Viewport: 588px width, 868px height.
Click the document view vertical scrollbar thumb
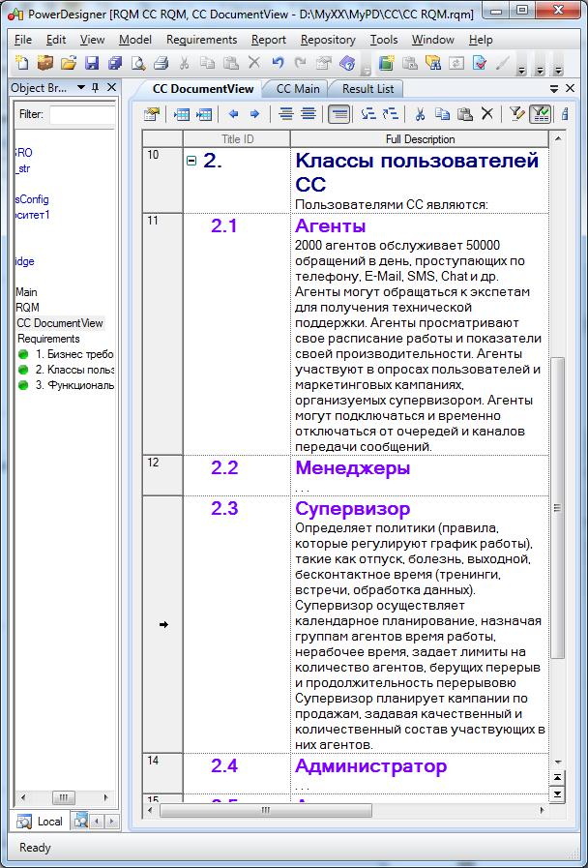(558, 508)
